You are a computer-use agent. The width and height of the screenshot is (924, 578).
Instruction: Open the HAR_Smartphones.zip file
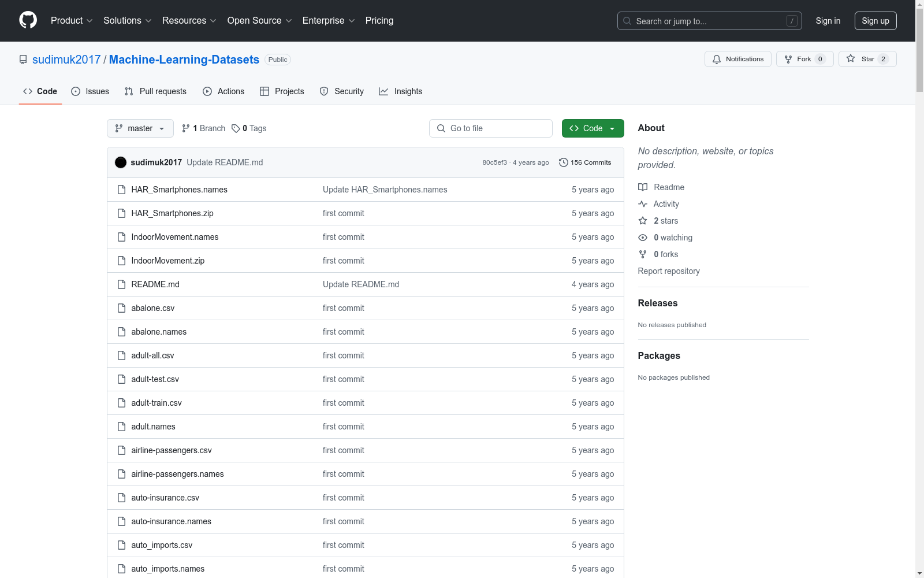172,213
